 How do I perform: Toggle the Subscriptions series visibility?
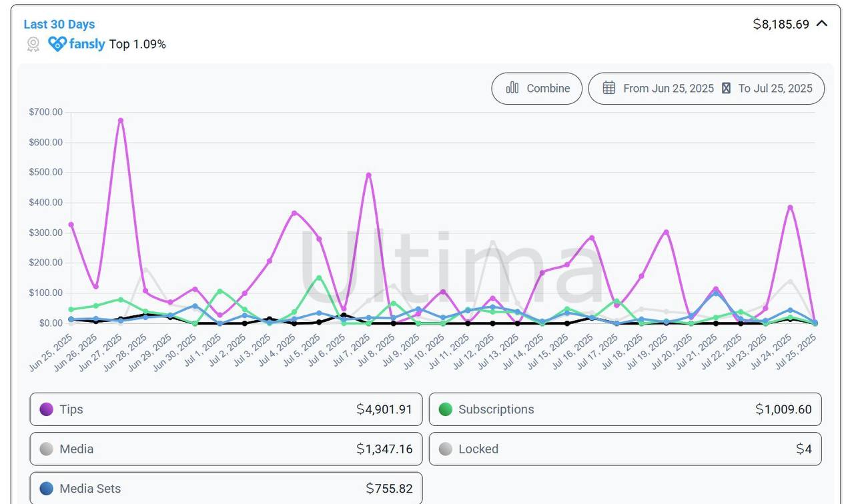click(624, 409)
